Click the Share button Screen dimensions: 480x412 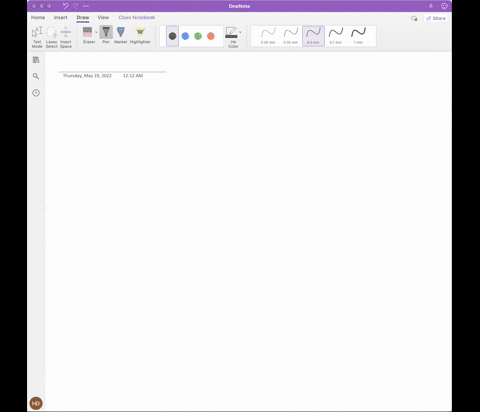436,18
